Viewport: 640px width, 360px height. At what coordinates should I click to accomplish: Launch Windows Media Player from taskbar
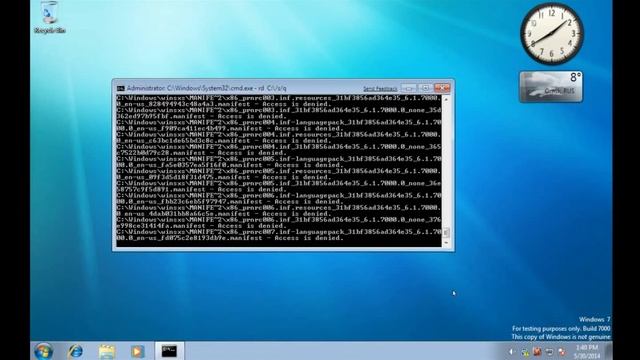coord(138,351)
